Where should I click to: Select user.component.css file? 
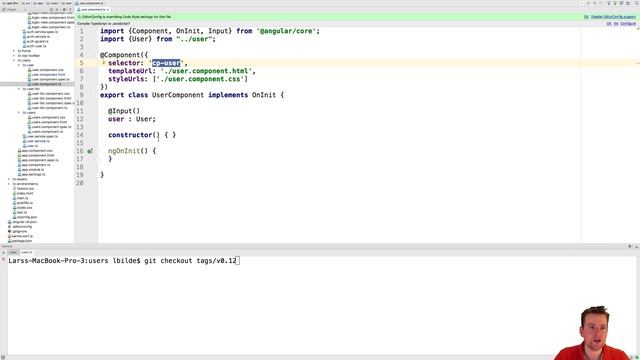(45, 70)
